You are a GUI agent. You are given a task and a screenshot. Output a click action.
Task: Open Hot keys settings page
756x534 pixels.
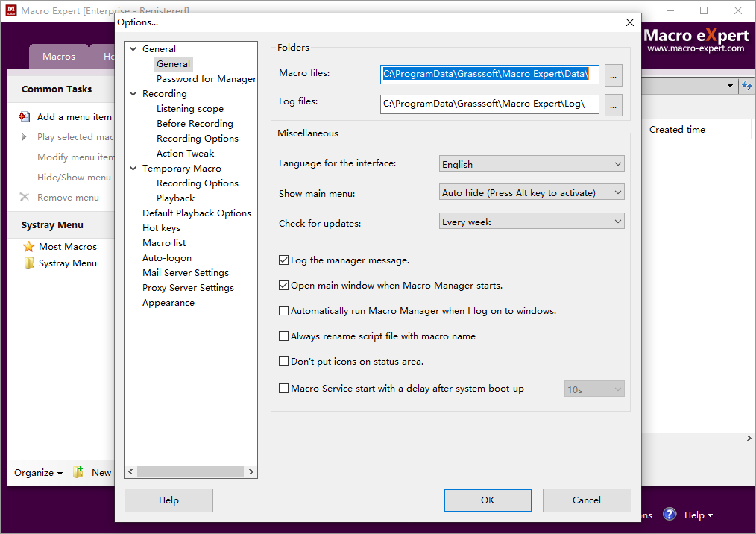coord(161,228)
